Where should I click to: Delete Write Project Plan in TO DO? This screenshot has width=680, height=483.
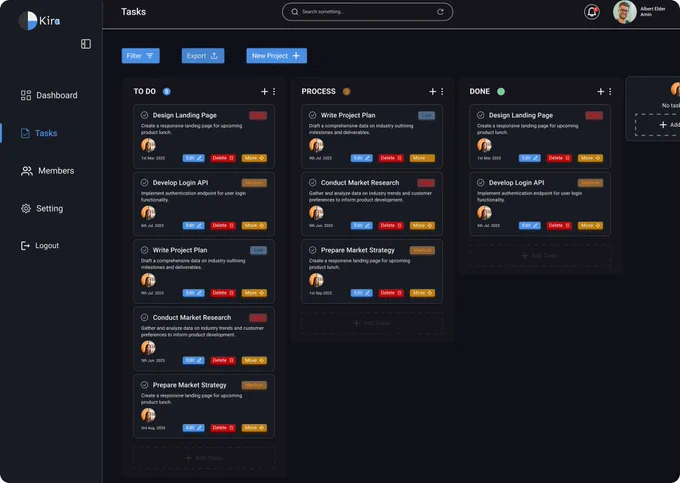point(223,293)
